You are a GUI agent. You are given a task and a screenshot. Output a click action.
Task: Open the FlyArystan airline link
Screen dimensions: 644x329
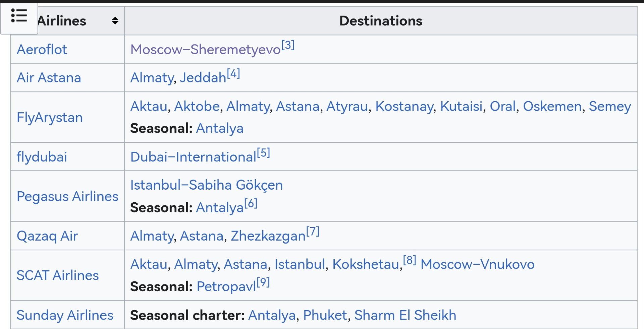pyautogui.click(x=50, y=118)
